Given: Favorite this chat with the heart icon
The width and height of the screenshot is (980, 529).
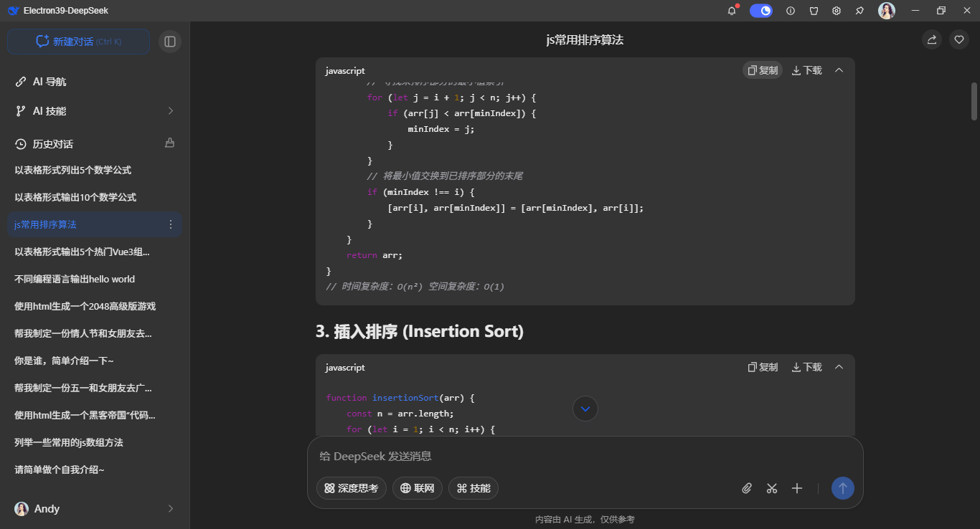Looking at the screenshot, I should pos(958,39).
